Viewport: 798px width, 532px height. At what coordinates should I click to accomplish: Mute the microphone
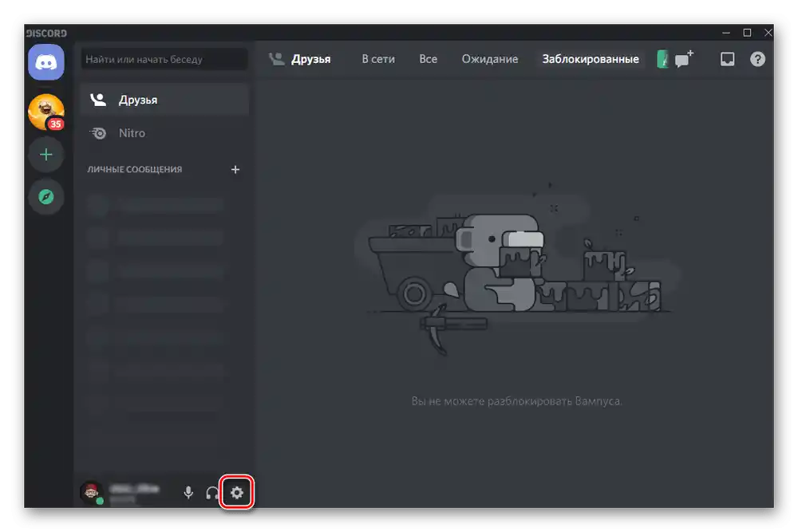point(188,492)
